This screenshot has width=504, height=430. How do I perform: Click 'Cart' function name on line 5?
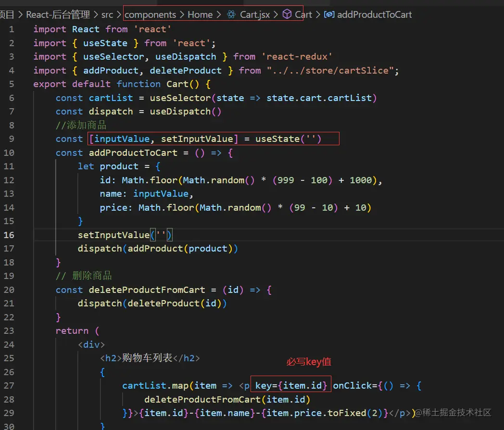click(177, 84)
